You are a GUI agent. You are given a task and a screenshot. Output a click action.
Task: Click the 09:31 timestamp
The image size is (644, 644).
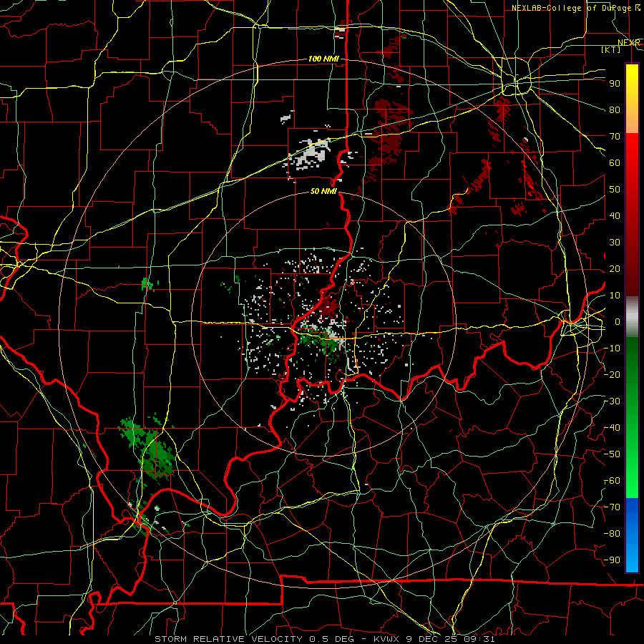480,639
